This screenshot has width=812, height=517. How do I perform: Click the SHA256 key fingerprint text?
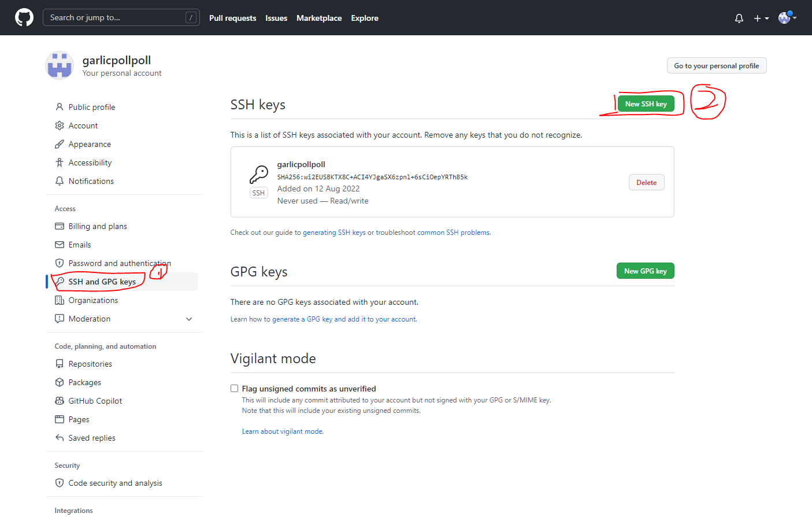tap(372, 177)
